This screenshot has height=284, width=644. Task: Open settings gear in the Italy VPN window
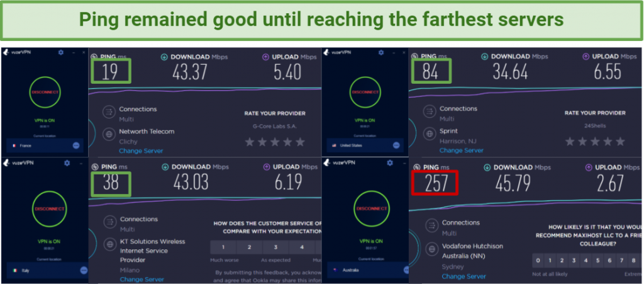67,163
